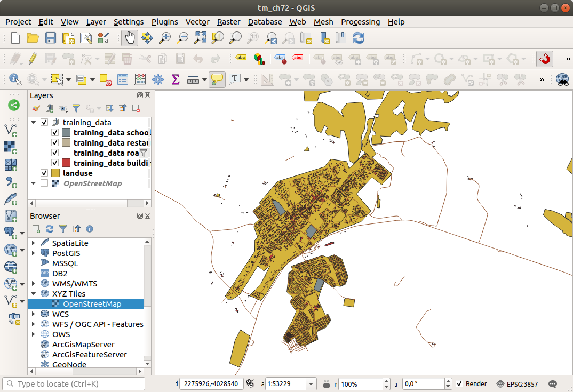Click the landuse layer color swatch
Viewport: 573px width, 392px height.
pos(55,173)
